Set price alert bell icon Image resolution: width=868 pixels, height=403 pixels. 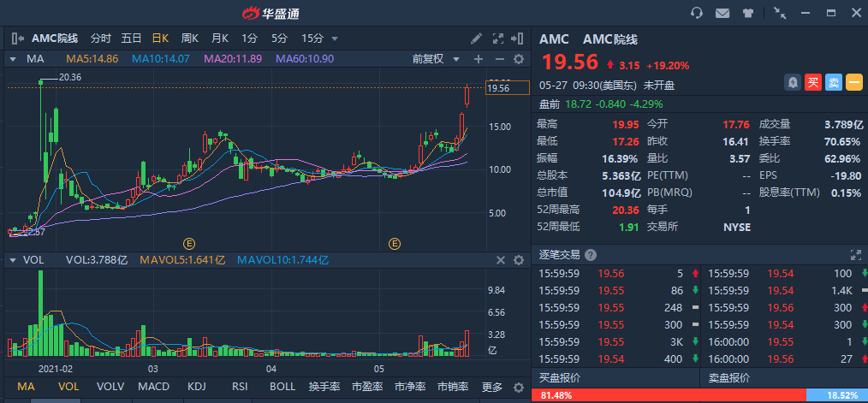[x=793, y=82]
